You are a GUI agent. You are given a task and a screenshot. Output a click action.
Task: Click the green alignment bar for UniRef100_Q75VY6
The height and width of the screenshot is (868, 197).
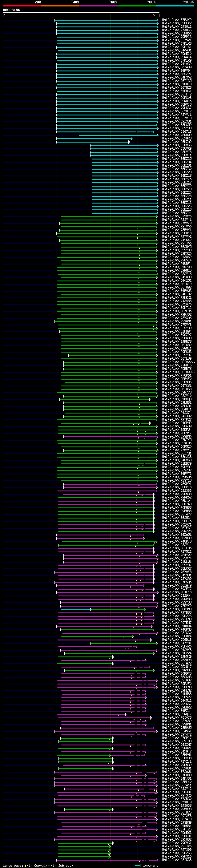[x=109, y=216]
